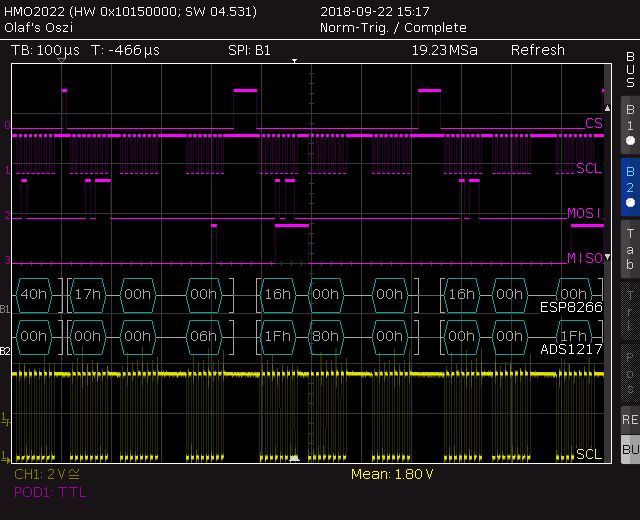Viewport: 640px width, 520px height.
Task: Click the decoded 40h byte on B1
Action: pos(34,294)
